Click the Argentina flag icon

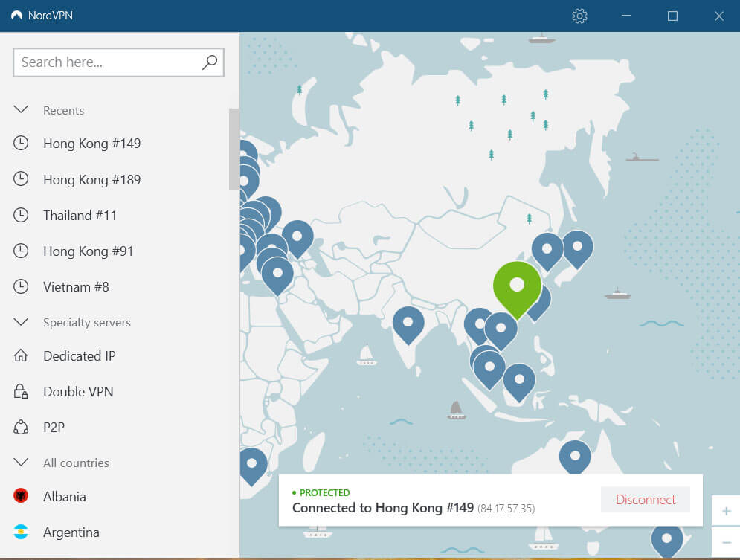pos(21,532)
